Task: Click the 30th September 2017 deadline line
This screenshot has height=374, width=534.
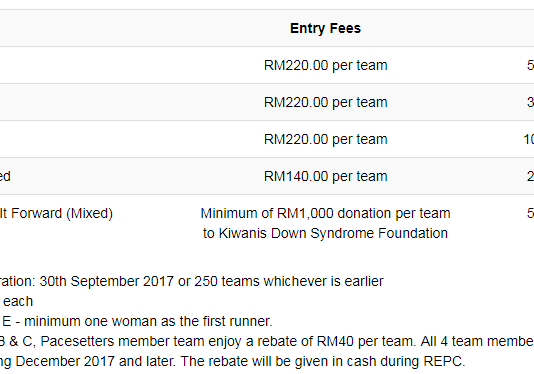Action: click(x=192, y=281)
